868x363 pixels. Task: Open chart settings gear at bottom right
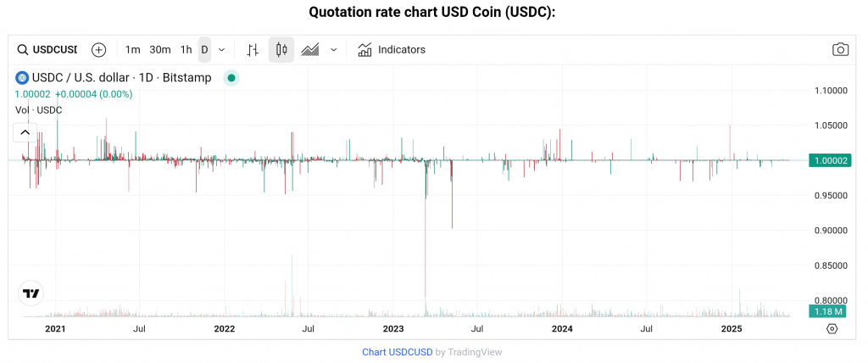tap(832, 328)
